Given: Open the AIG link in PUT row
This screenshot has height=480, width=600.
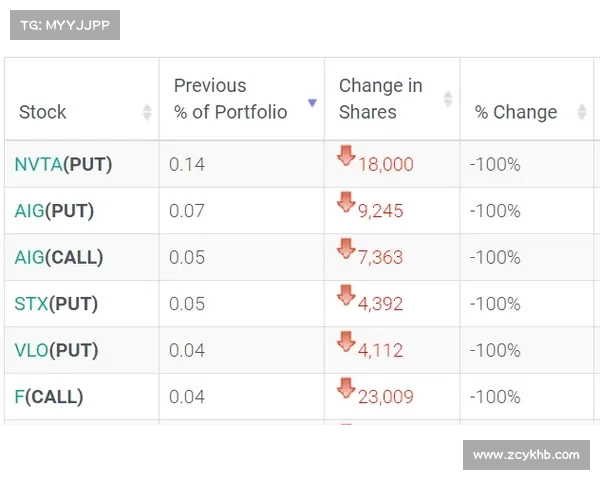Looking at the screenshot, I should click(30, 211).
